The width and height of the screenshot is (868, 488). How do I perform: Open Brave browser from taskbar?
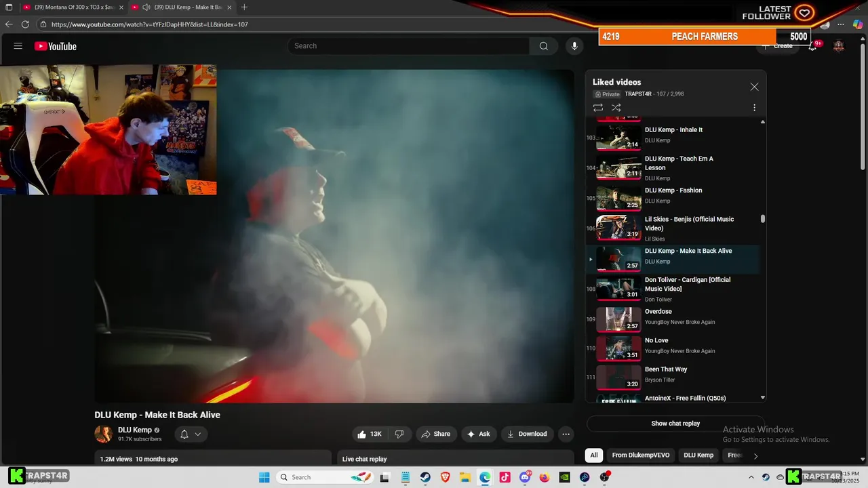point(446,477)
